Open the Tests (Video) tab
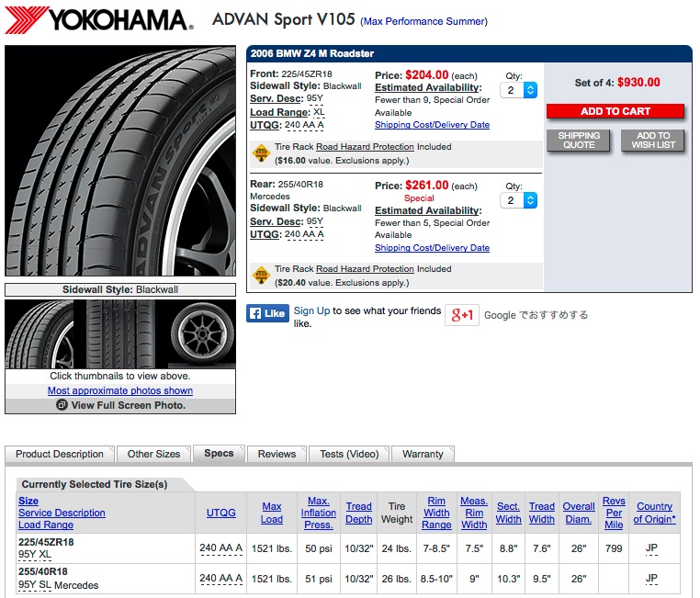This screenshot has width=700, height=598. [x=349, y=454]
